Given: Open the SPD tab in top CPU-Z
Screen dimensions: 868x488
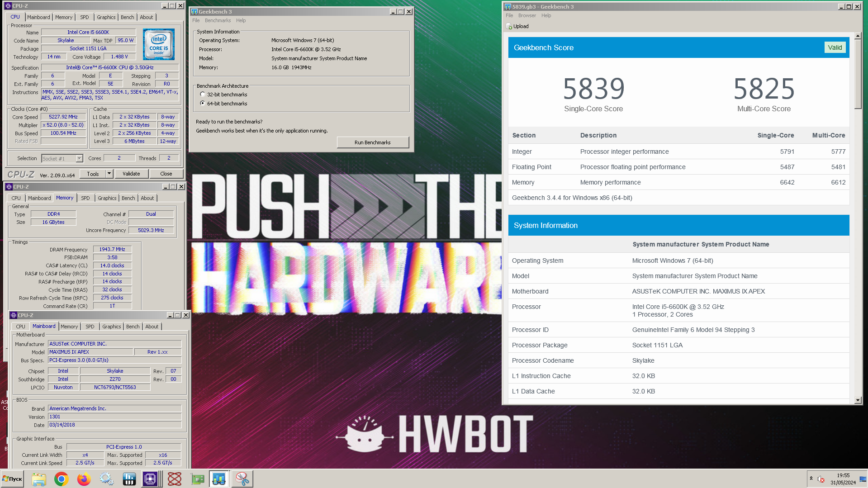Looking at the screenshot, I should coord(85,17).
